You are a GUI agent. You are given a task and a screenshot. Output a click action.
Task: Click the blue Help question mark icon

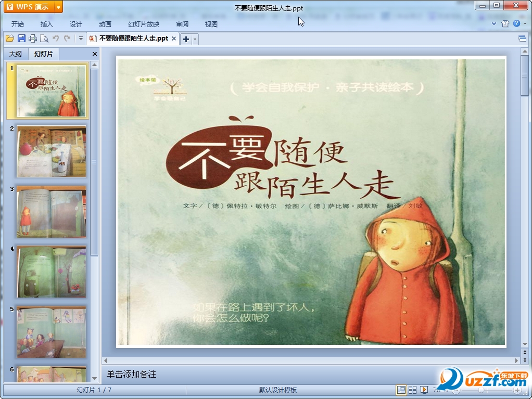pos(516,24)
